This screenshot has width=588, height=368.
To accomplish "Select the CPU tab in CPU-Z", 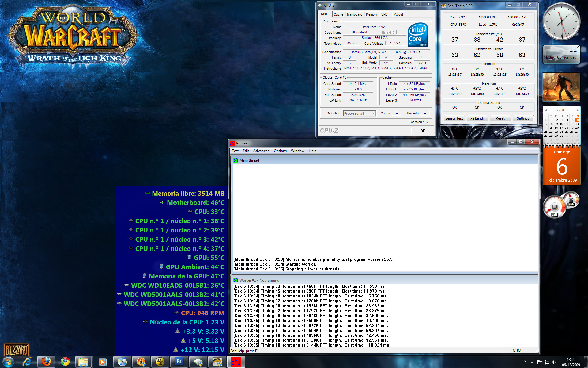I will pyautogui.click(x=324, y=14).
